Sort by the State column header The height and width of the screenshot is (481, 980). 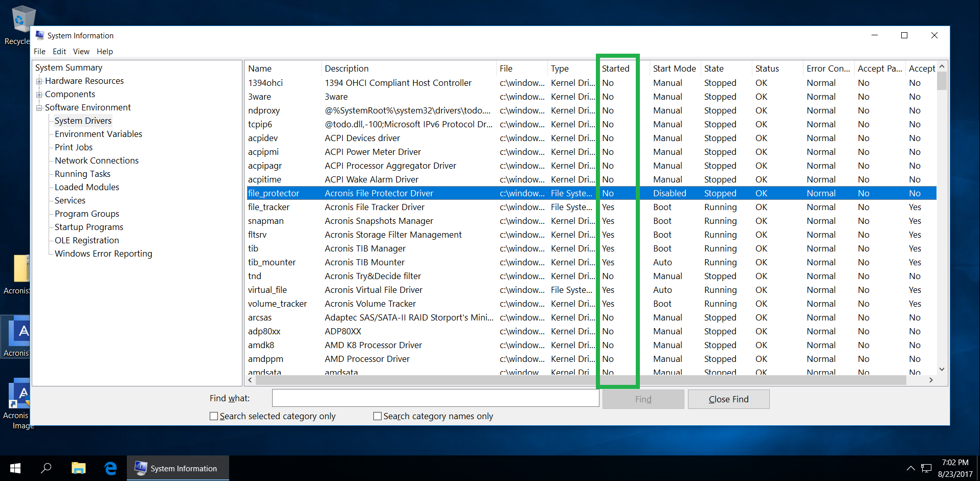[x=726, y=68]
